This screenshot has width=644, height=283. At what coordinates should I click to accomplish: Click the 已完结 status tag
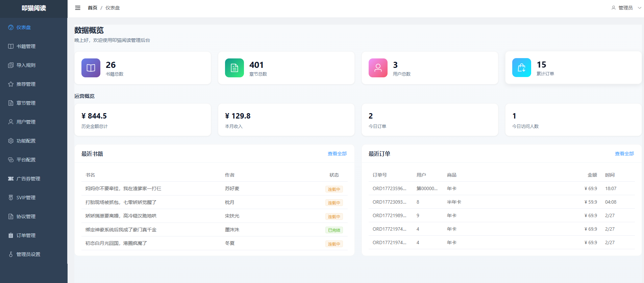[334, 230]
